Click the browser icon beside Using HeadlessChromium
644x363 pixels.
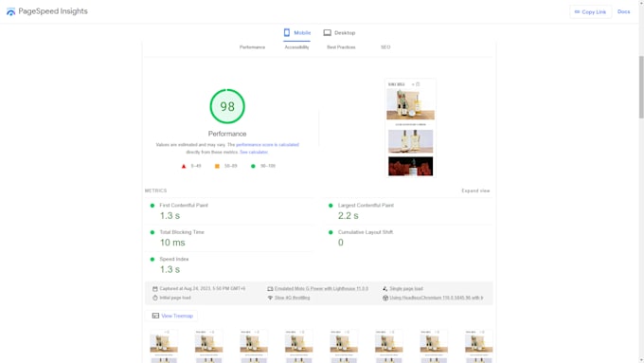click(x=385, y=298)
